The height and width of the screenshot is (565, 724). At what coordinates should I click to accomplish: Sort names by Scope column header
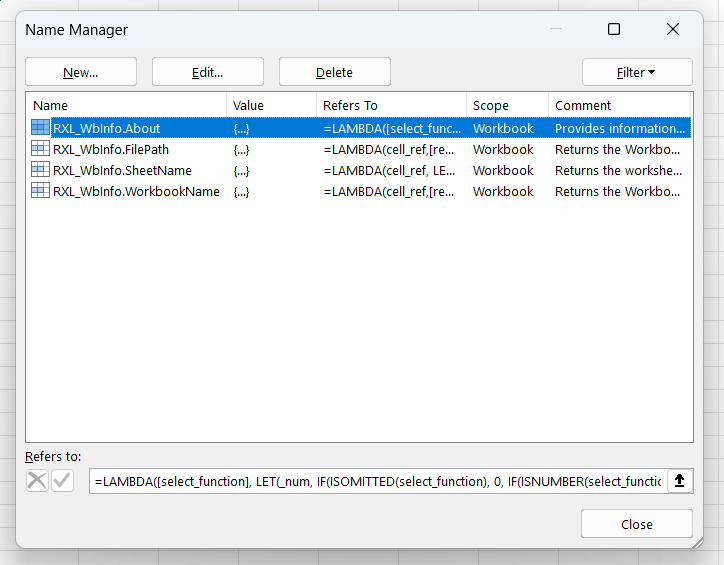click(x=506, y=105)
